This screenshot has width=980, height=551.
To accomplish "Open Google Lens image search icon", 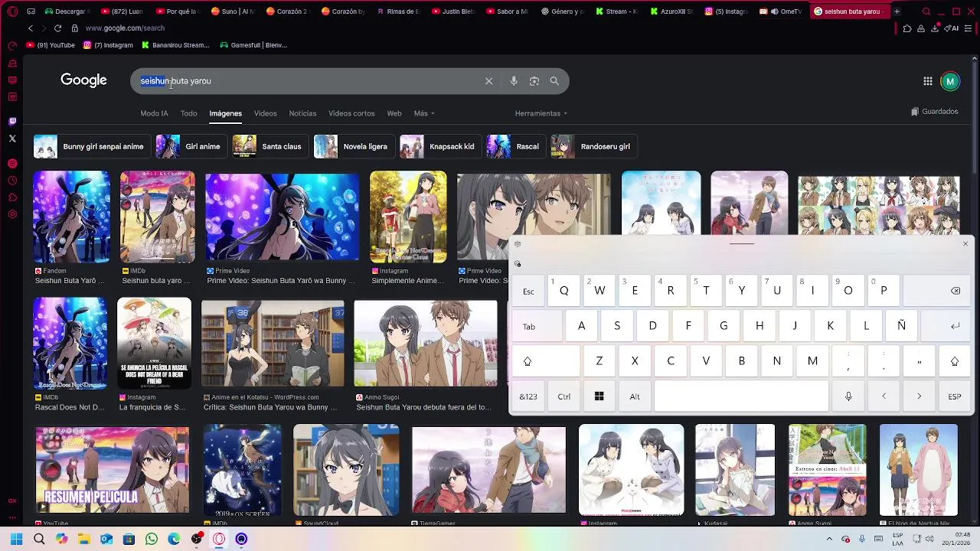I will coord(534,81).
